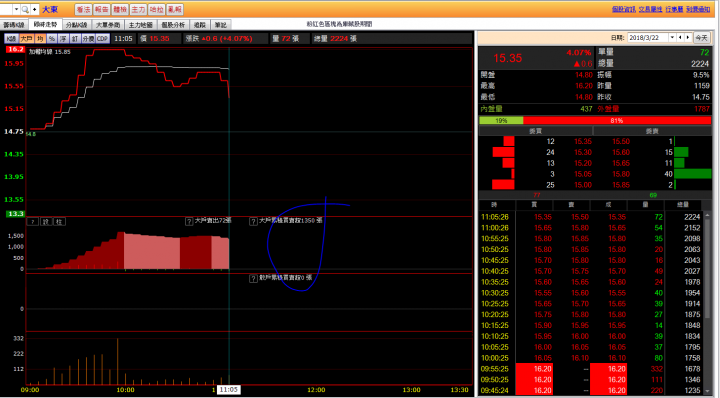720x398 pixels.
Task: Click the ask price 15.80 in order book
Action: pos(621,174)
